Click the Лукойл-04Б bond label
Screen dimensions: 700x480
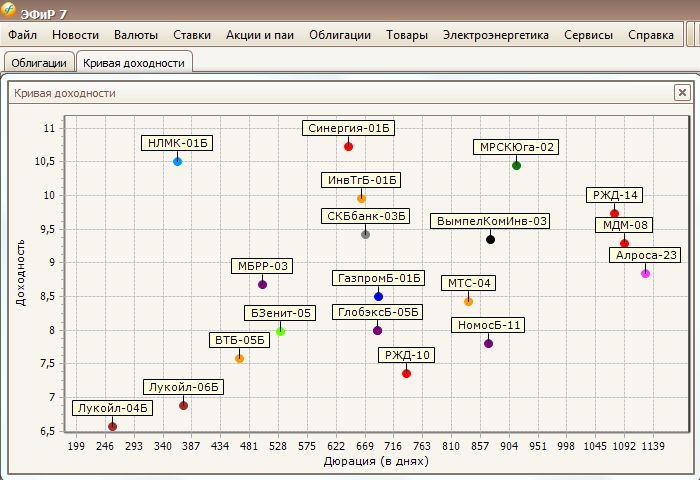point(112,408)
